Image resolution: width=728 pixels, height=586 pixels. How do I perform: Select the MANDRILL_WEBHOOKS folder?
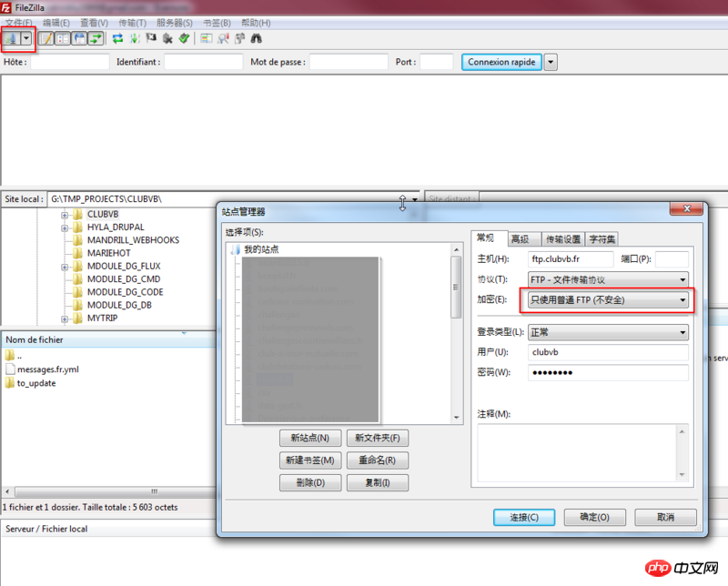click(133, 240)
